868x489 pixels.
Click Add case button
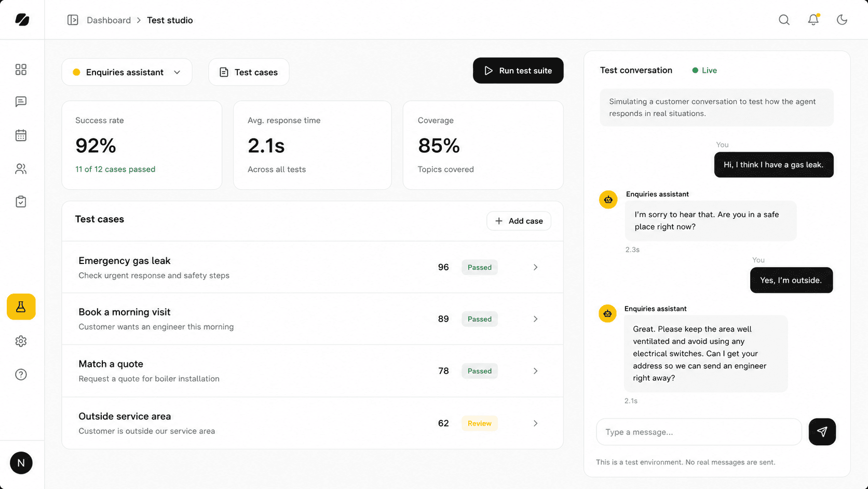pyautogui.click(x=519, y=221)
